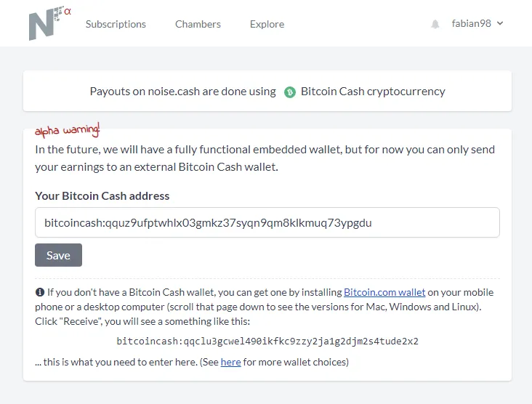Open the Bitcoin.com wallet link
The image size is (532, 404).
click(x=384, y=292)
